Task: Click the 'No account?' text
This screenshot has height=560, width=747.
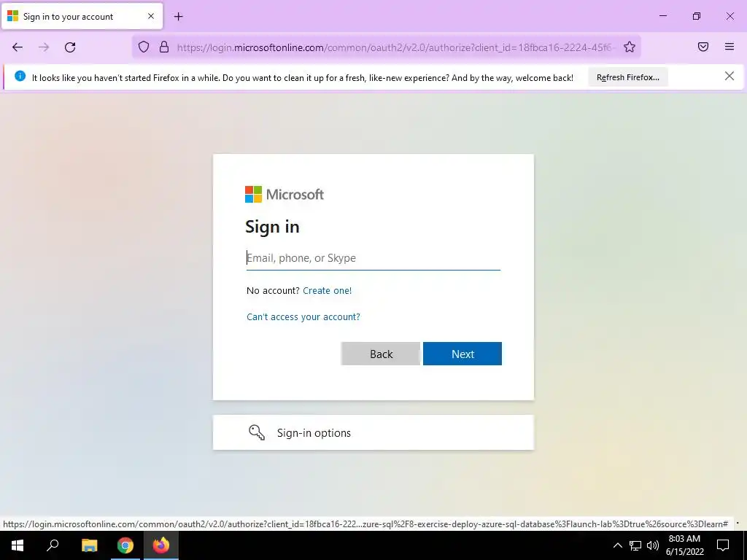Action: click(273, 290)
